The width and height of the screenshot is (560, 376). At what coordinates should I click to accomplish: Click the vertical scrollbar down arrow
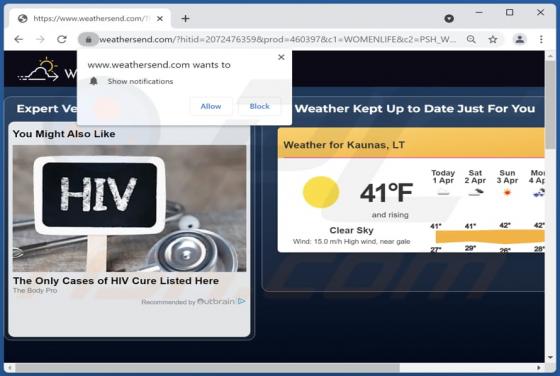pos(550,357)
